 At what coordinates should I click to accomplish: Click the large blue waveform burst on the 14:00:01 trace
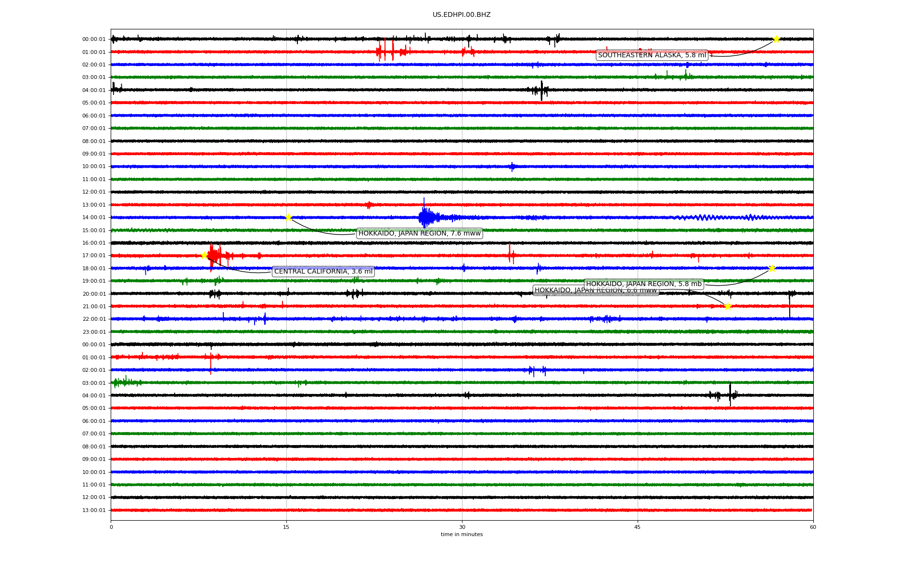424,217
